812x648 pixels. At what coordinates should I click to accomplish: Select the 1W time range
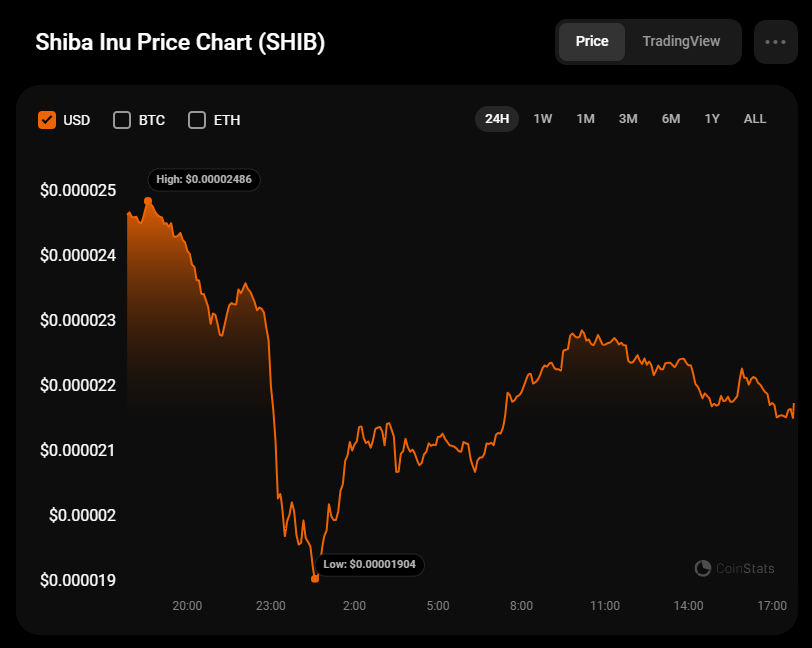point(543,119)
